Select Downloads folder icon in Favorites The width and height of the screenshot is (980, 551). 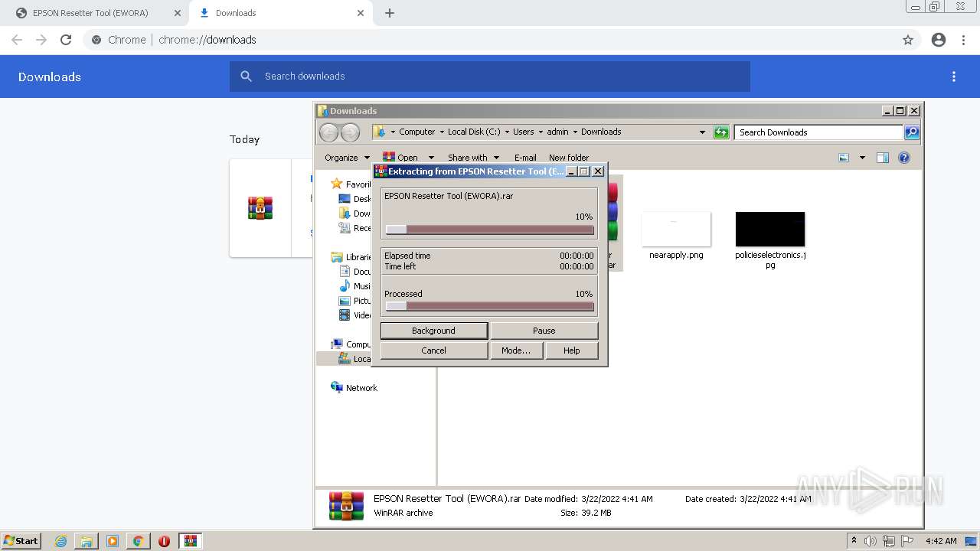pyautogui.click(x=345, y=214)
